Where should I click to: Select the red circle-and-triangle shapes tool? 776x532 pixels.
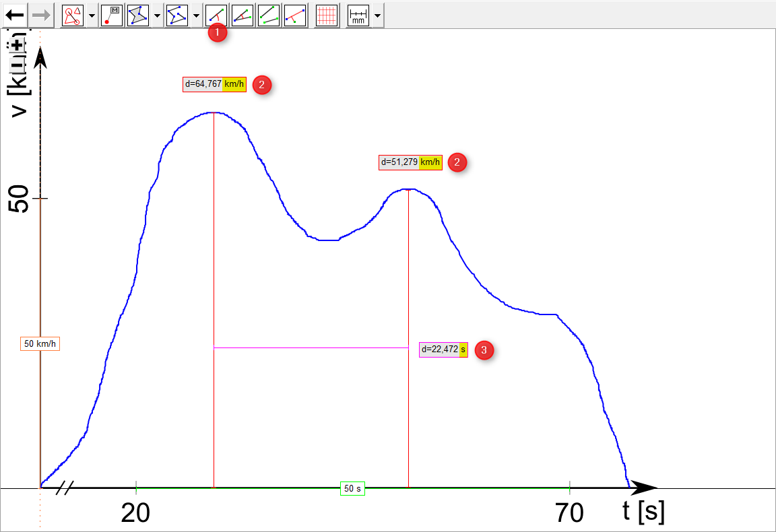(72, 15)
